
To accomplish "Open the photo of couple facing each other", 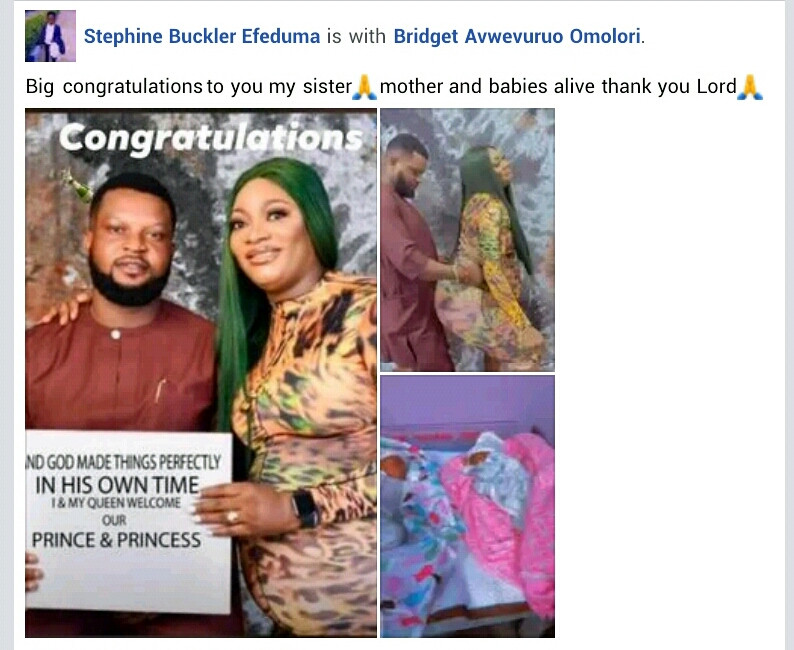I will pyautogui.click(x=467, y=240).
